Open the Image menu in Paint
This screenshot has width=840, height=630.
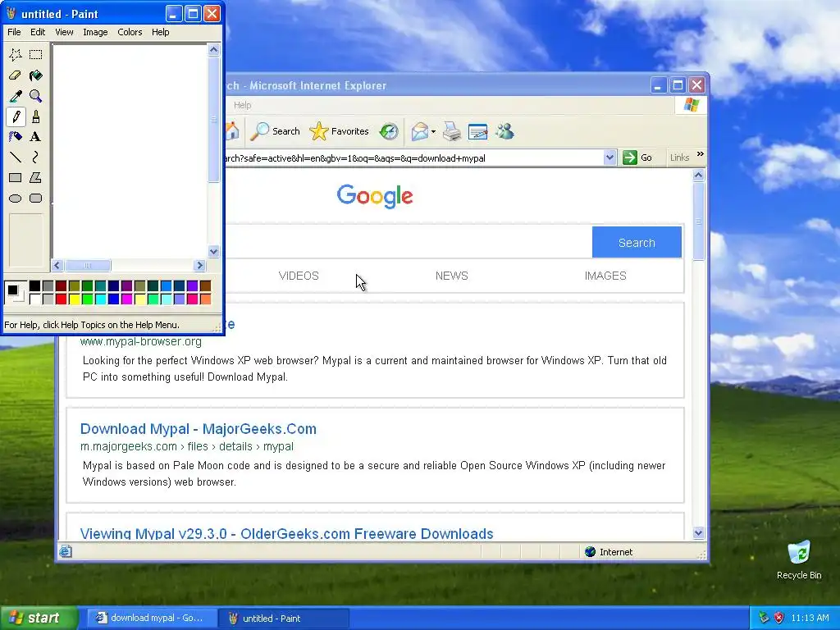(x=95, y=32)
